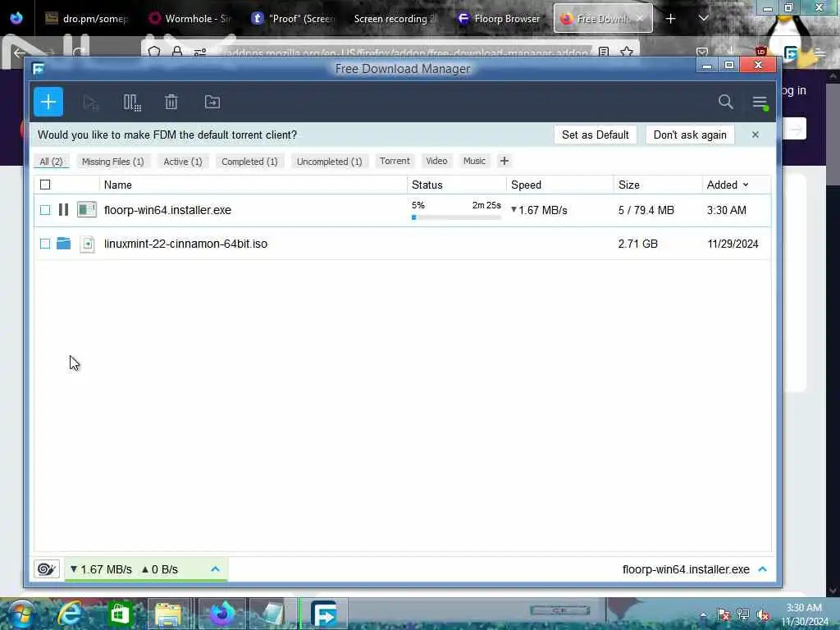Open a new browser tab
Screen dimensions: 840x630
tap(670, 19)
